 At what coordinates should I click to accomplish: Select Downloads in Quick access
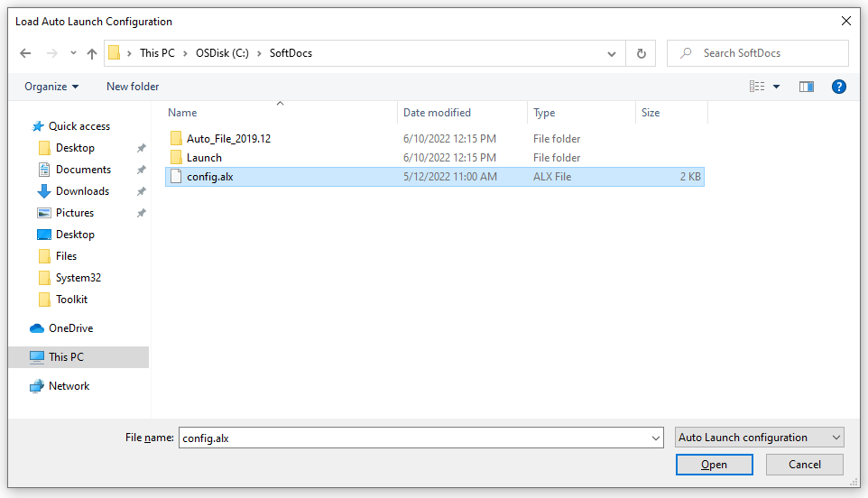click(x=82, y=191)
